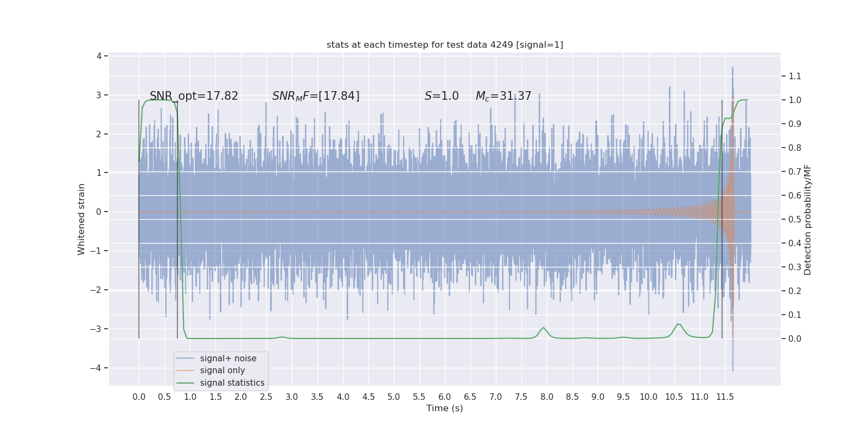
Task: Click the 0.7 detection probability tick label
Action: pyautogui.click(x=795, y=171)
